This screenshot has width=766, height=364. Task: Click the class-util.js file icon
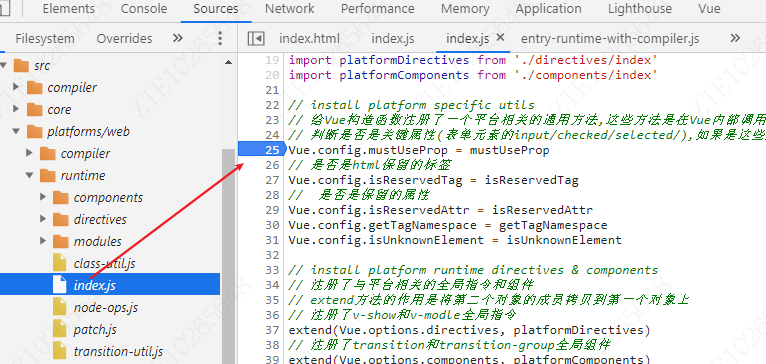[x=60, y=263]
